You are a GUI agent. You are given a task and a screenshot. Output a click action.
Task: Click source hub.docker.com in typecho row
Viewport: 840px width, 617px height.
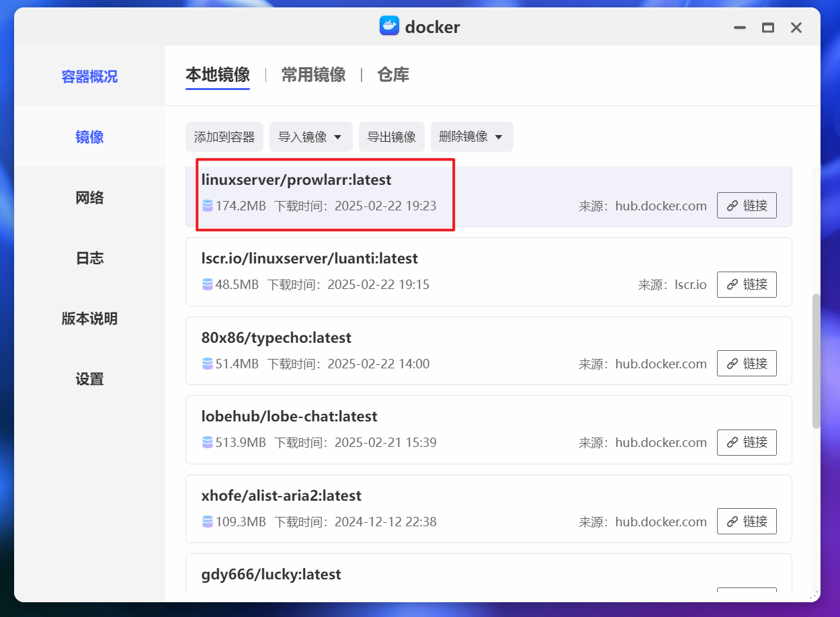tap(661, 364)
